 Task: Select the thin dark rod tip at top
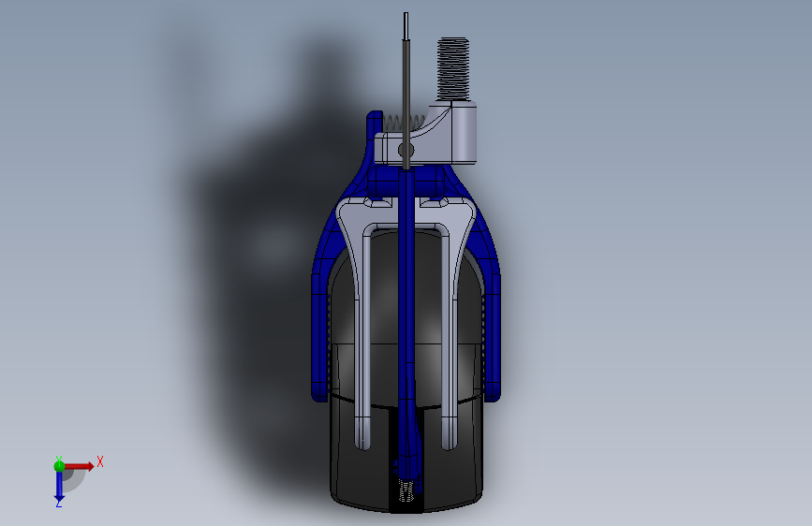406,27
